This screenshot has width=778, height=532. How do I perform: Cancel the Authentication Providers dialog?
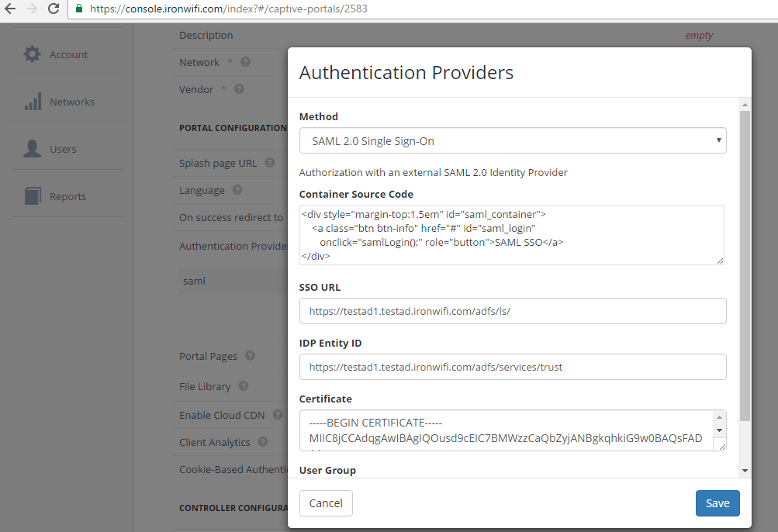(326, 503)
